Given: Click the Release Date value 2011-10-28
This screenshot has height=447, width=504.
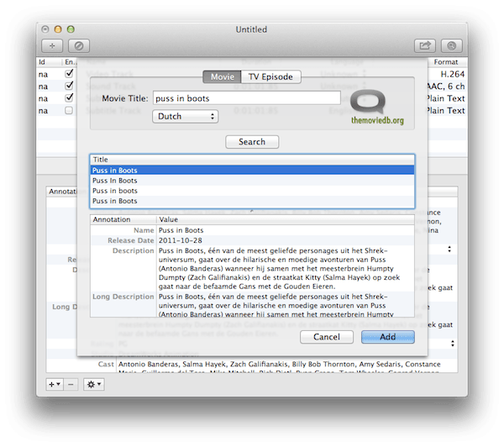Looking at the screenshot, I should [181, 240].
